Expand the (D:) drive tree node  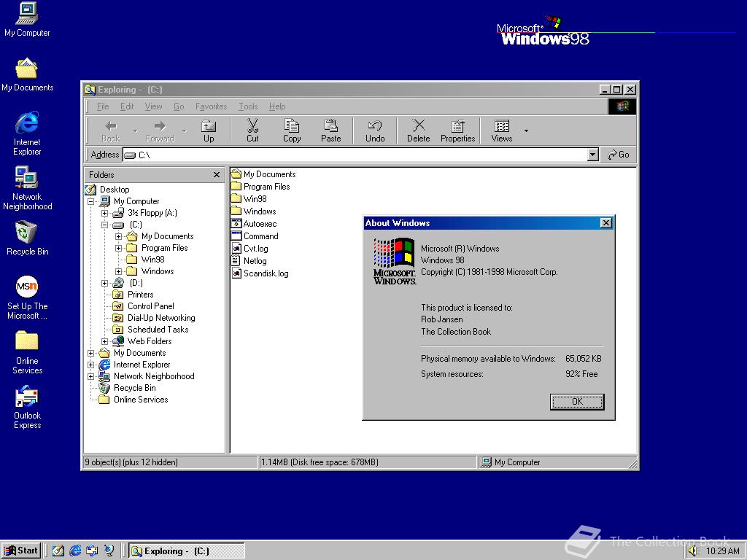105,283
